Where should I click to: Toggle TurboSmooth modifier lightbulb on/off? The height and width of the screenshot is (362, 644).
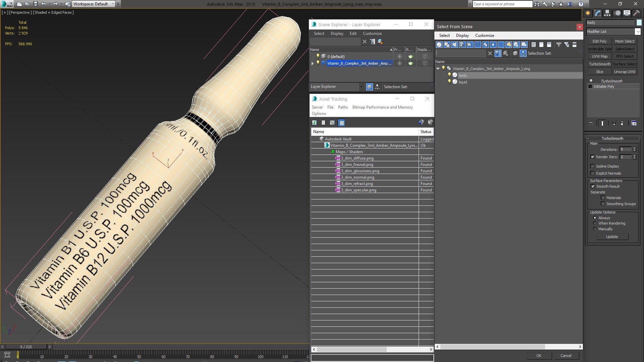coord(591,81)
